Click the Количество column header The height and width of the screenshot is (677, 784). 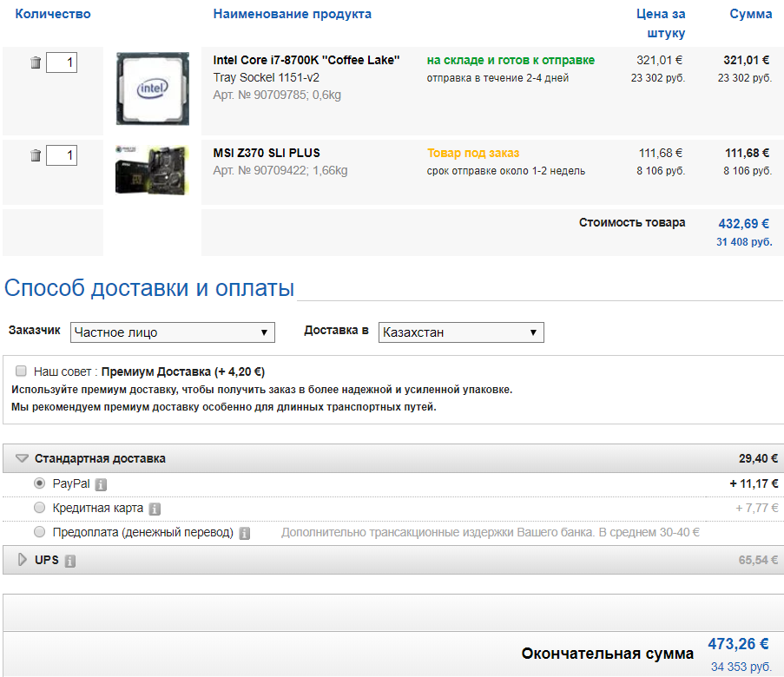[x=53, y=14]
